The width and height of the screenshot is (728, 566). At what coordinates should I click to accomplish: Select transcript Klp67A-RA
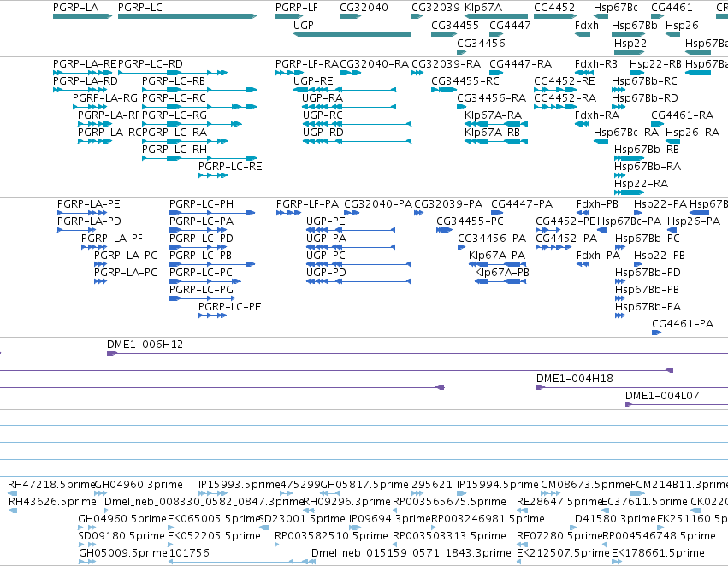[496, 124]
